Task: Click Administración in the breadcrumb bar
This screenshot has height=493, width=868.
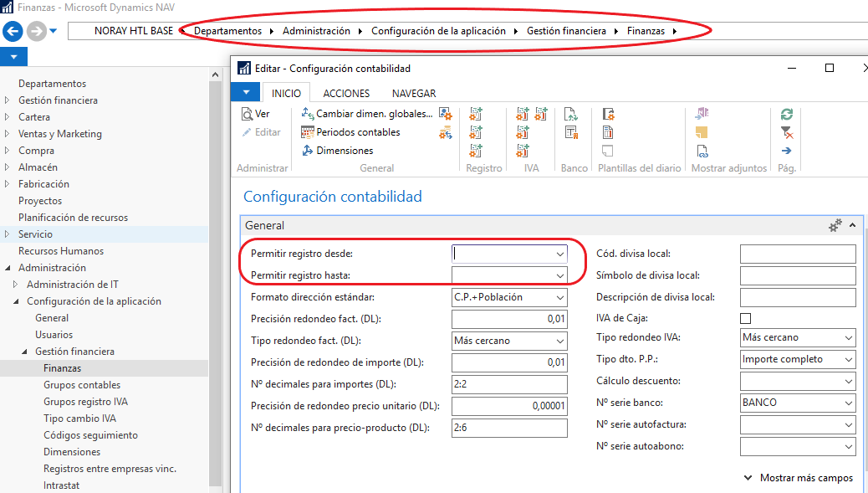Action: pos(316,31)
